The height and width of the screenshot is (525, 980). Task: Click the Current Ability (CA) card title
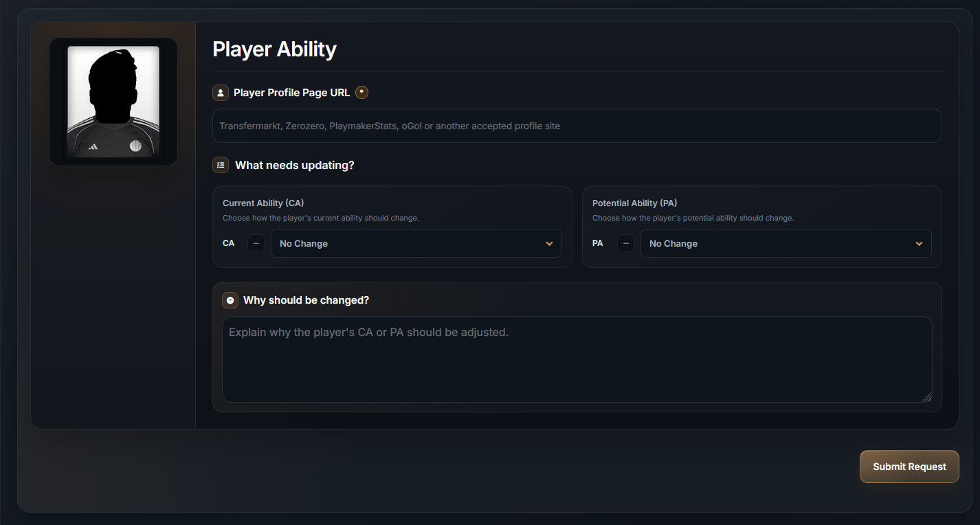[x=263, y=203]
